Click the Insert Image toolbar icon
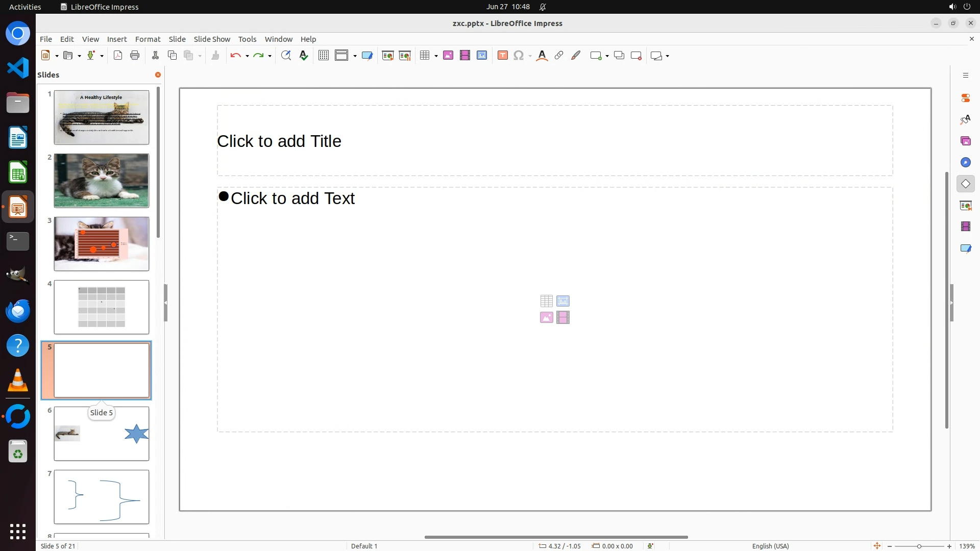The height and width of the screenshot is (551, 980). click(448, 56)
